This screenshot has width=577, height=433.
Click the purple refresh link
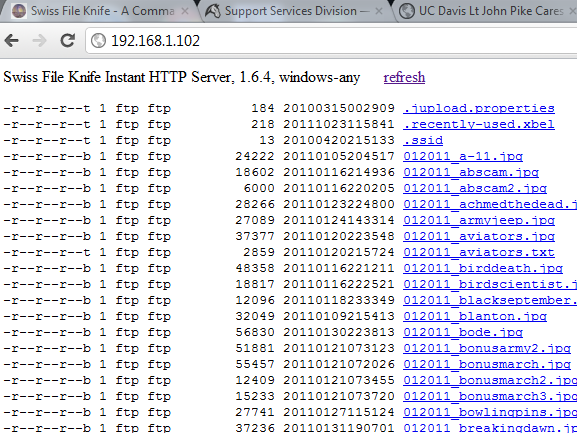tap(404, 77)
